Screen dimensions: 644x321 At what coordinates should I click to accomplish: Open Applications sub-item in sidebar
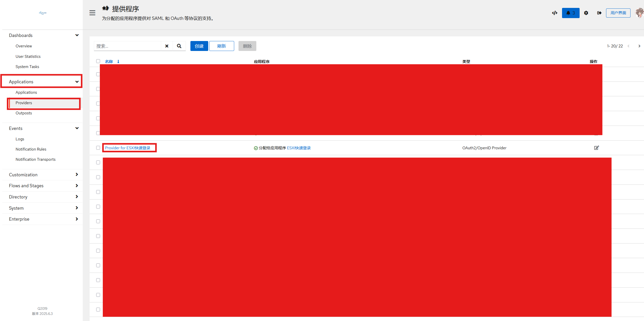[x=26, y=92]
